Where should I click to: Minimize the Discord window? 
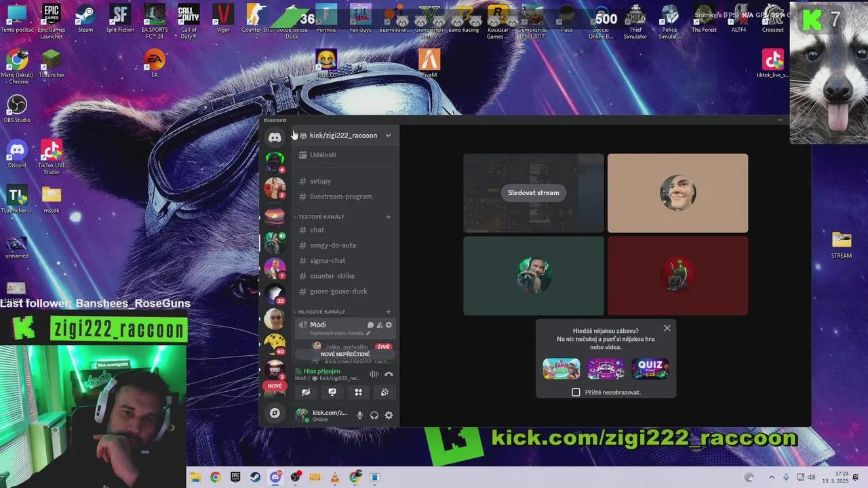780,120
